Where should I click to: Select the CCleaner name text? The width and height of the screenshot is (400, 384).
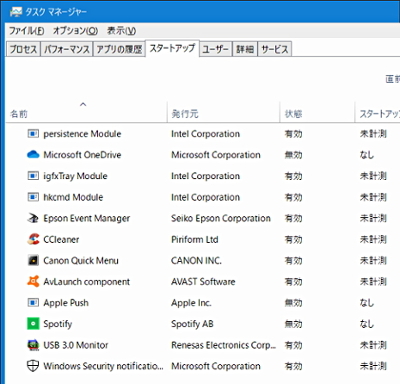tap(61, 239)
